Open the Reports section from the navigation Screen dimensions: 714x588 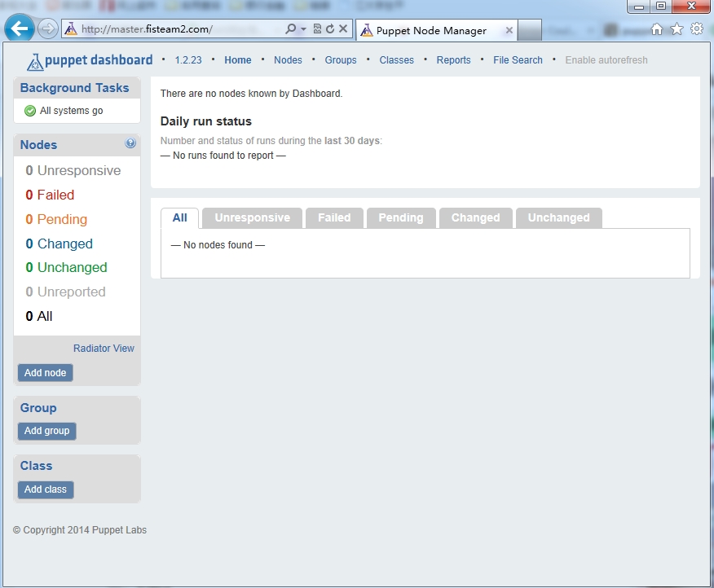pos(453,60)
